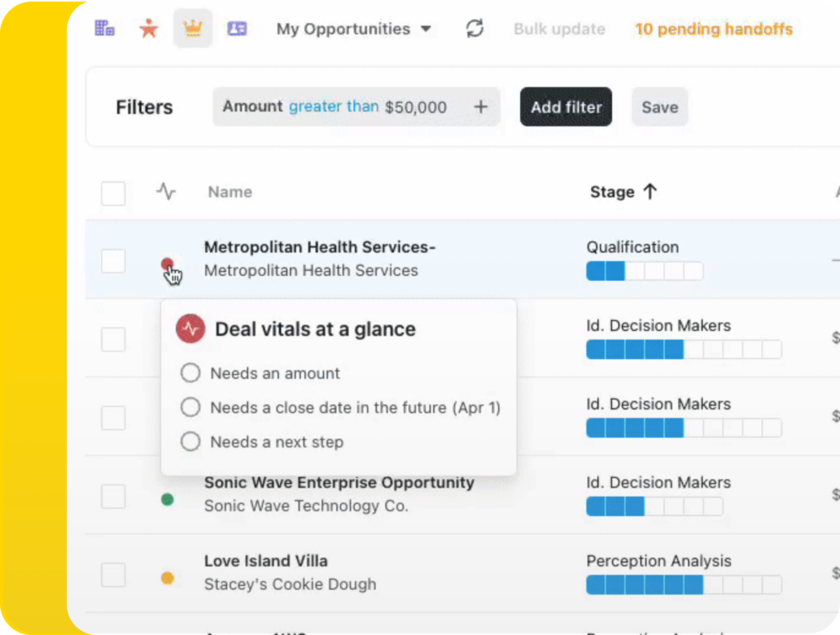Open Sonic Wave Enterprise Opportunity
Screen dimensions: 840x635
[339, 482]
